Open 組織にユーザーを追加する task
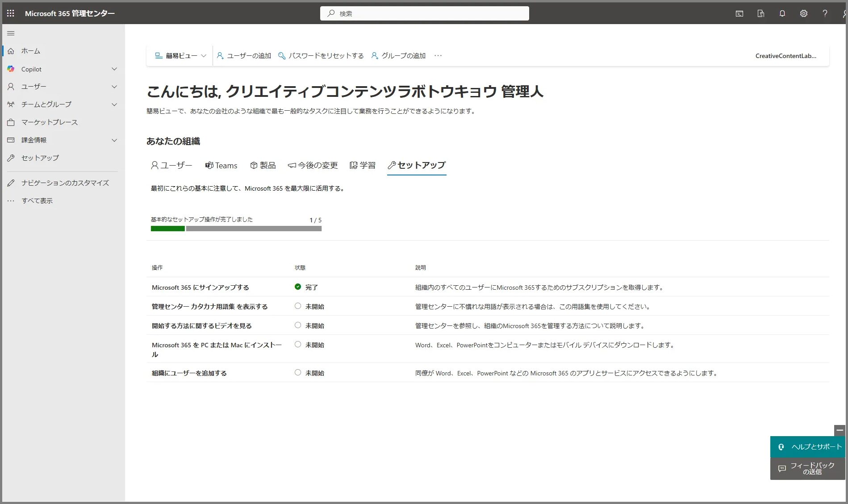The width and height of the screenshot is (848, 504). click(x=189, y=373)
